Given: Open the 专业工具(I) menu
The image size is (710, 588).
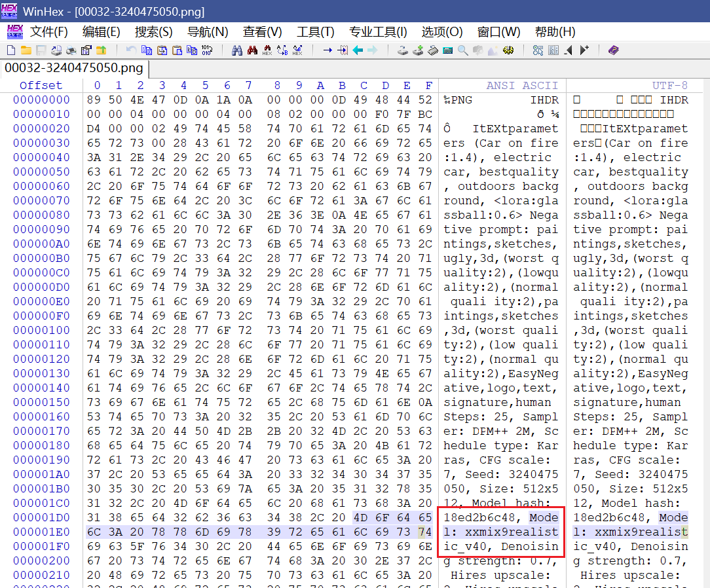Looking at the screenshot, I should click(378, 32).
